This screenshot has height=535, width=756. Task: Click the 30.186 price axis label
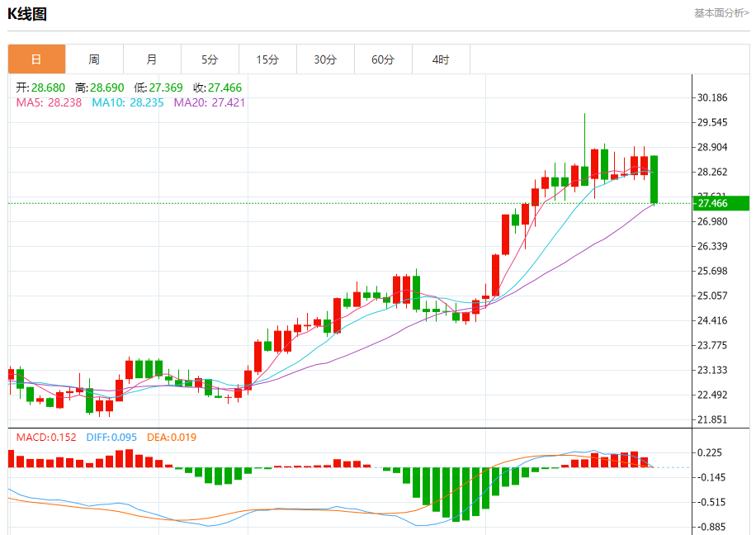point(712,97)
